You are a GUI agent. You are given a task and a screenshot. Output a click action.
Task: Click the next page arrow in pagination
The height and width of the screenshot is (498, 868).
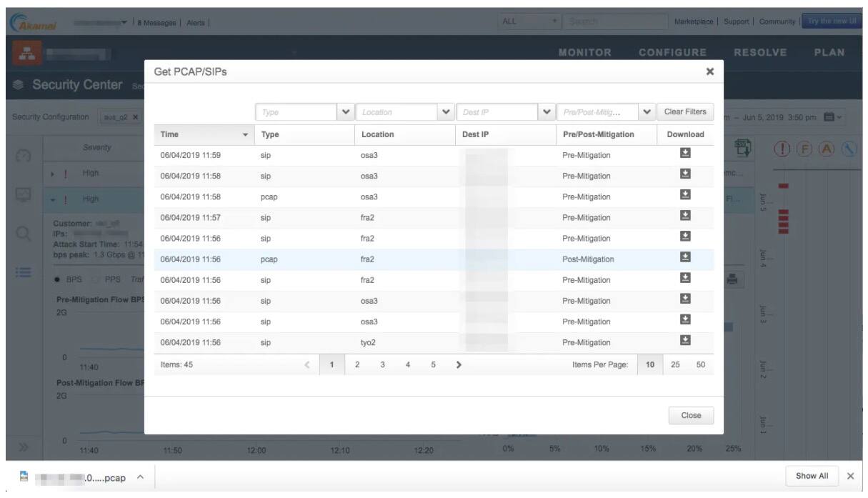[x=459, y=364]
